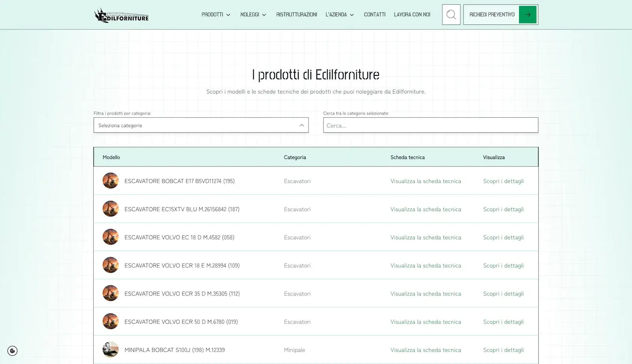
Task: Click the Richiedi Preventivo button
Action: click(x=500, y=15)
